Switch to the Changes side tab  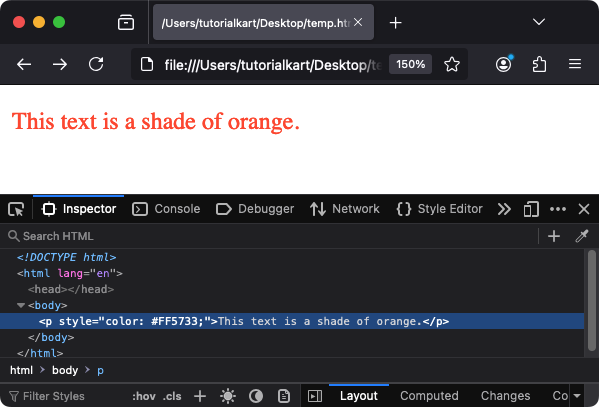[x=505, y=396]
